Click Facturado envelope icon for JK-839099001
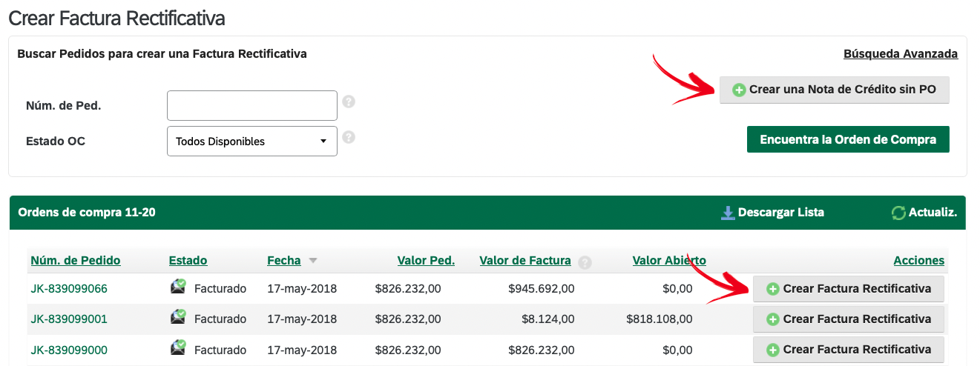This screenshot has width=980, height=366. click(178, 317)
